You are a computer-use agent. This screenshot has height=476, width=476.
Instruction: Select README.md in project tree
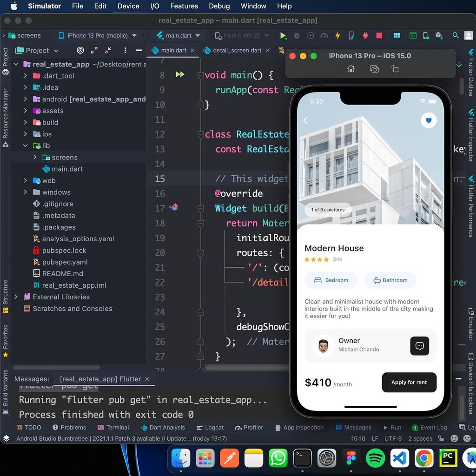[x=63, y=273]
